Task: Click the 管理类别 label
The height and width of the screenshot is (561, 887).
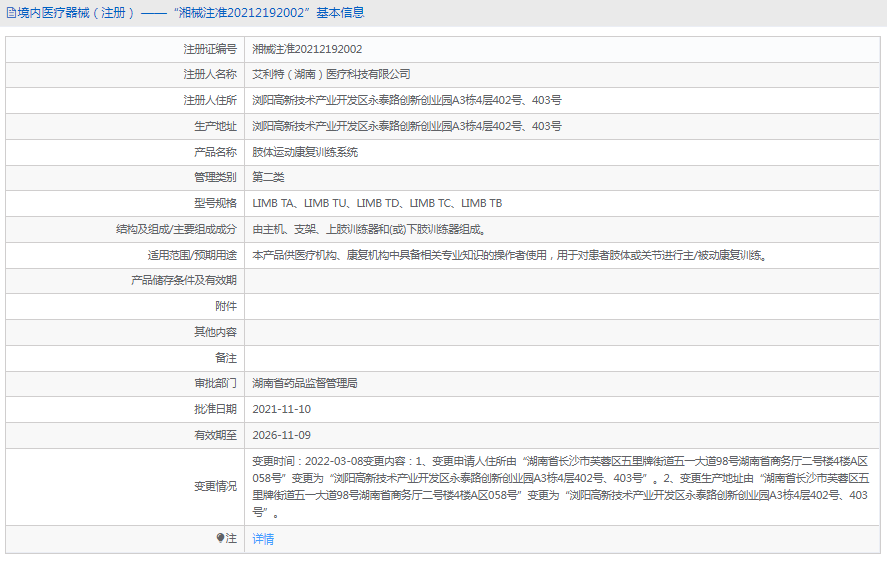Action: point(216,177)
